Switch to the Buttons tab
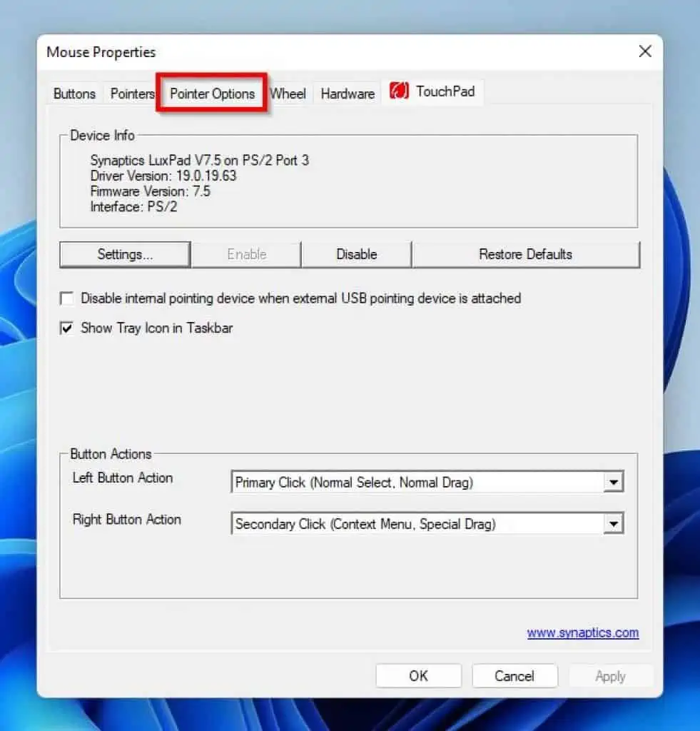This screenshot has height=731, width=700. (x=75, y=94)
